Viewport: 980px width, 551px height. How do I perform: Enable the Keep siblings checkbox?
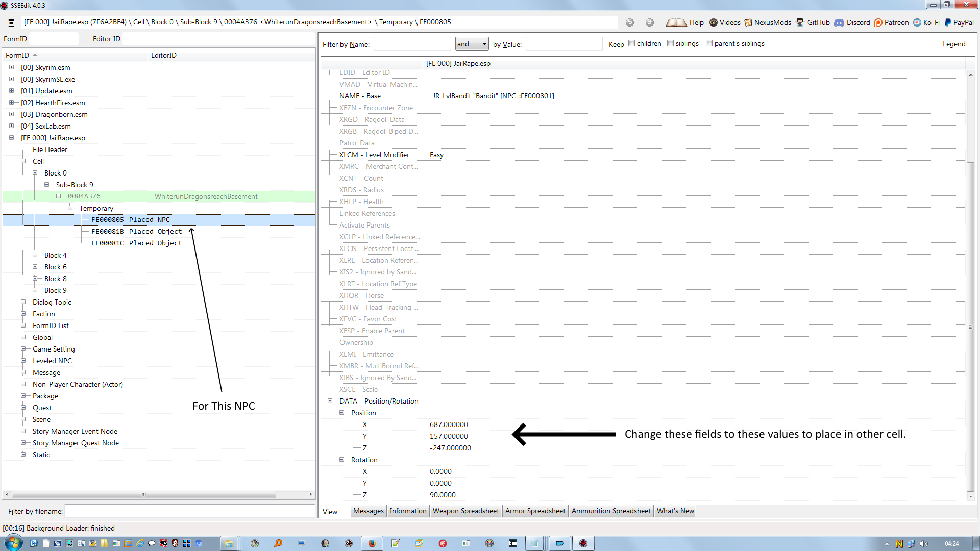[670, 43]
